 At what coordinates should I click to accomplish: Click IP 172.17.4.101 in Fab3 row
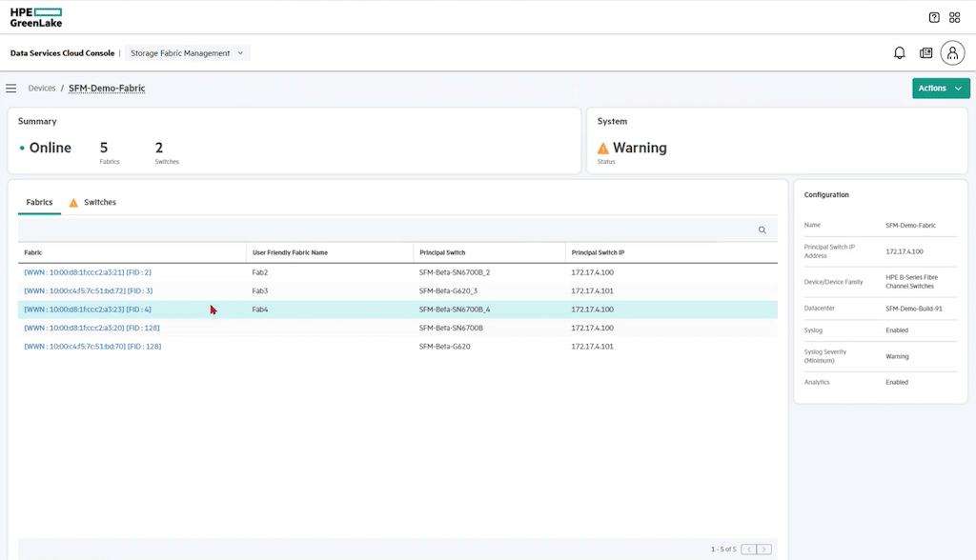tap(592, 290)
